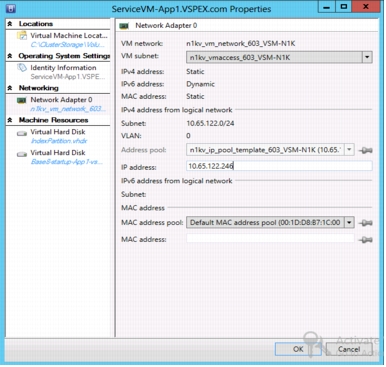Click the pin icon beside MAC address pool
386x367 pixels.
[x=366, y=223]
